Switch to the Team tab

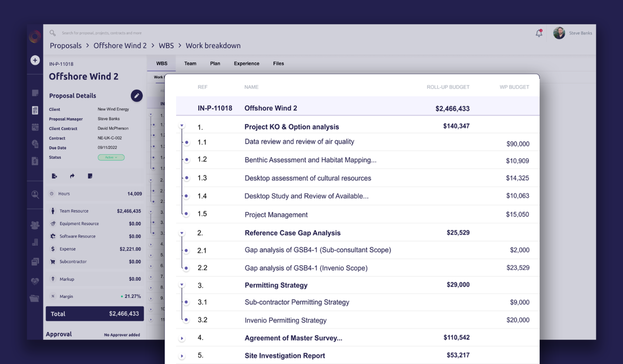(190, 64)
